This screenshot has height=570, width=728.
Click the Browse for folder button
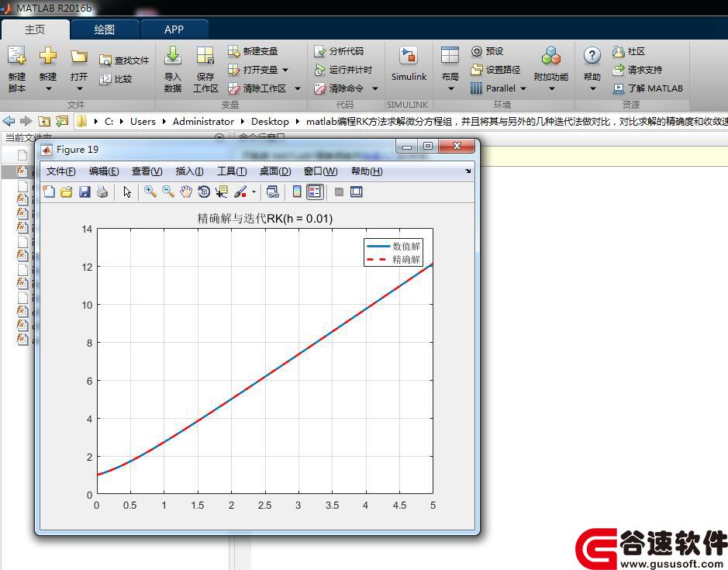click(62, 122)
